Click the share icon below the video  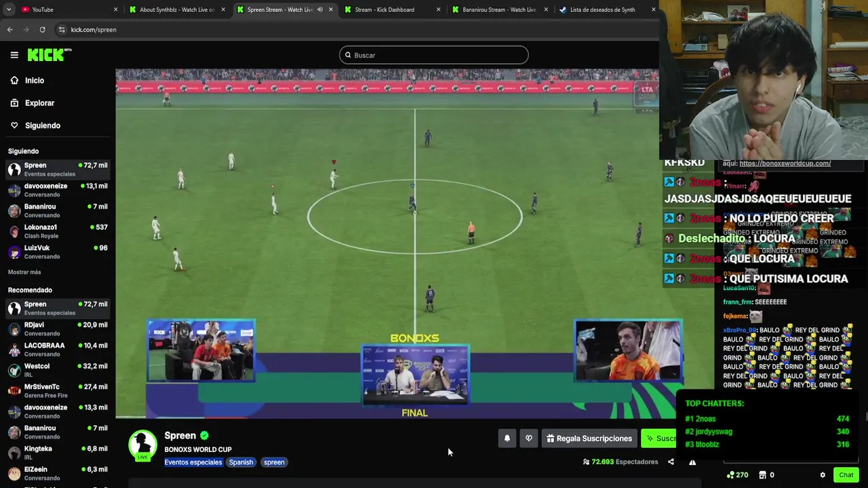click(x=671, y=462)
